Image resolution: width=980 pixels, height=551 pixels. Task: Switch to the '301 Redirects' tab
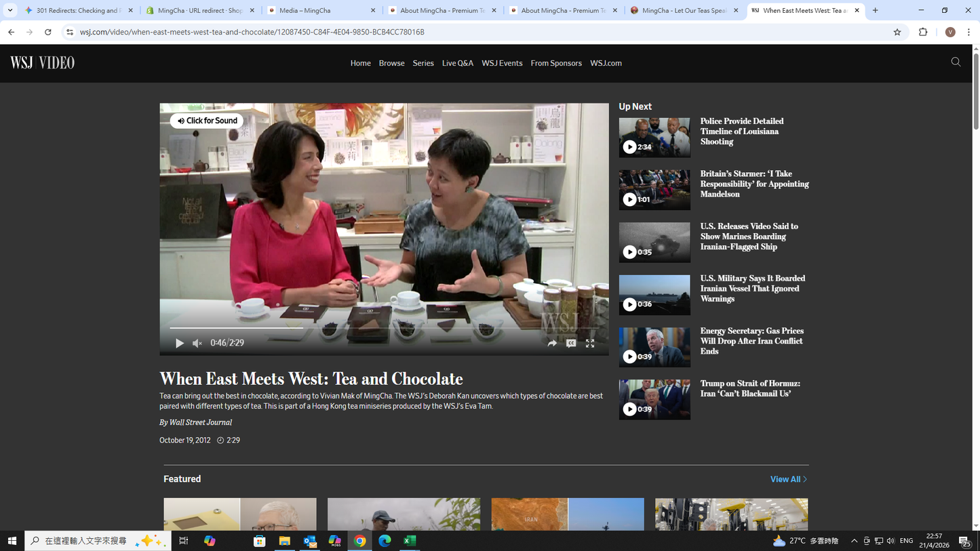click(x=78, y=10)
